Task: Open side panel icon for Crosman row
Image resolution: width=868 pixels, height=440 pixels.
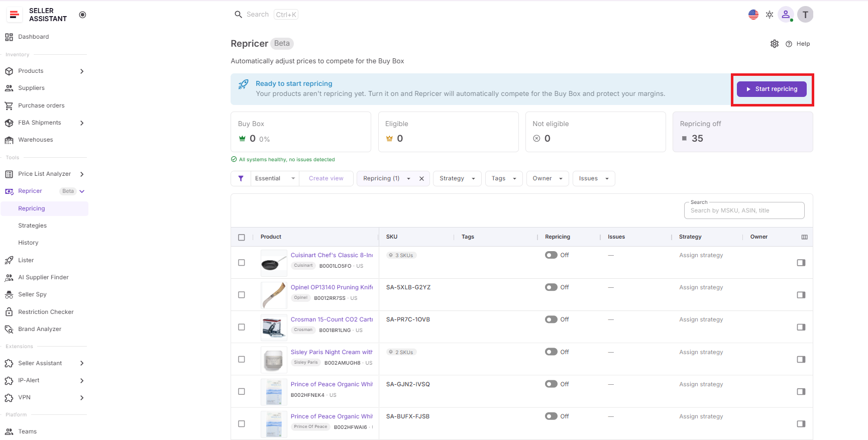Action: tap(801, 327)
